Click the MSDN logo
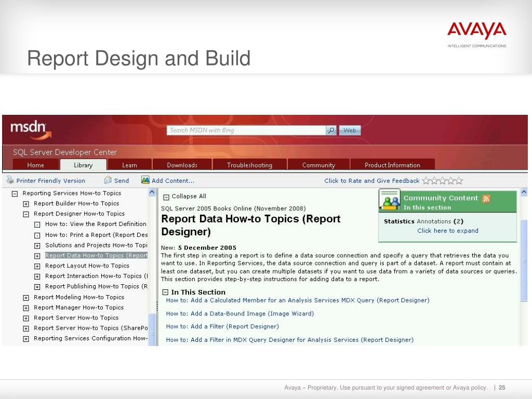This screenshot has height=399, width=532. tap(31, 130)
